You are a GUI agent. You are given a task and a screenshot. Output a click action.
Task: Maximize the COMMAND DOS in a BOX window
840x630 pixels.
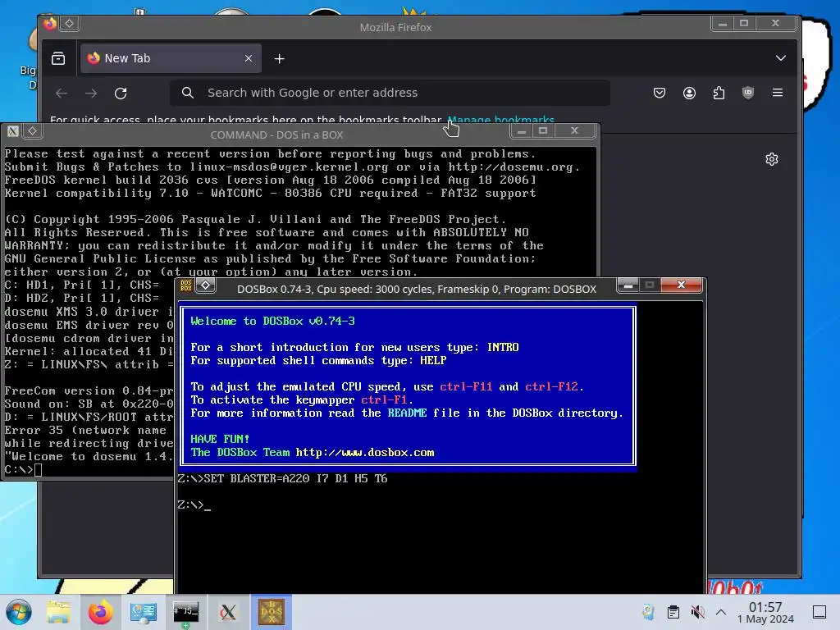pos(543,130)
